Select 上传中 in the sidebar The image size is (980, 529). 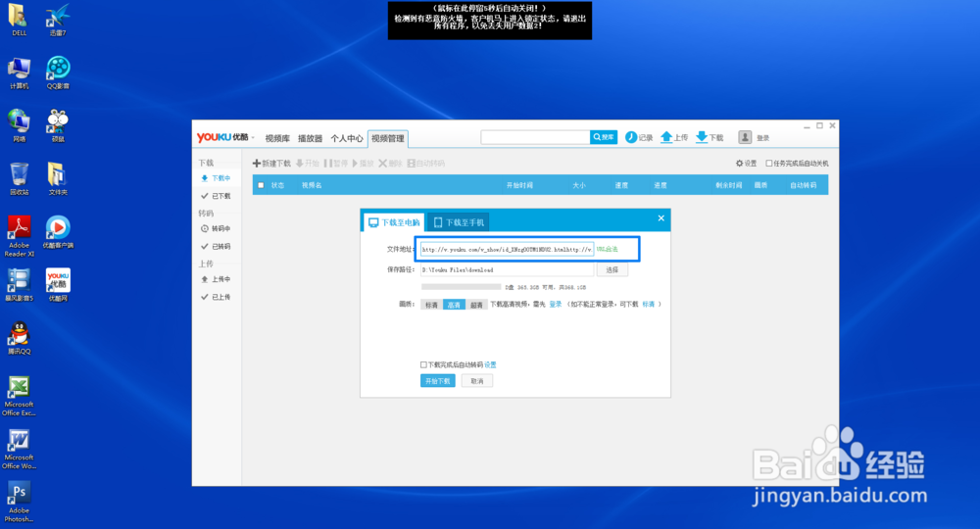click(217, 279)
